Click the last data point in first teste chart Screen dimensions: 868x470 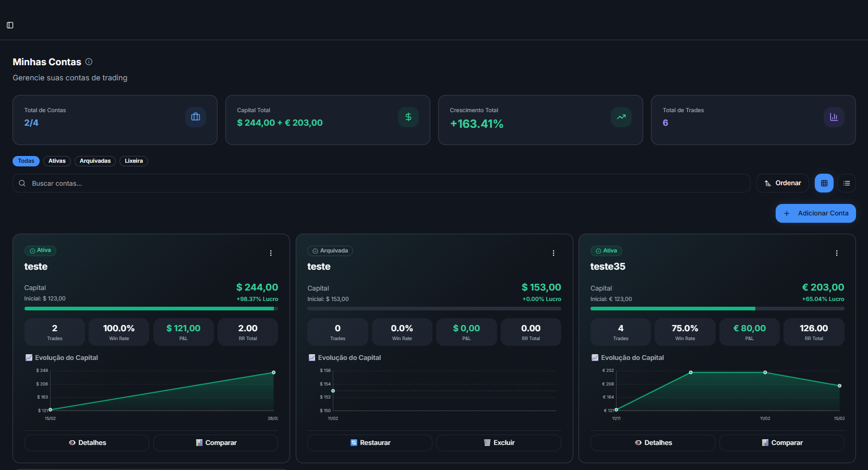click(x=273, y=372)
